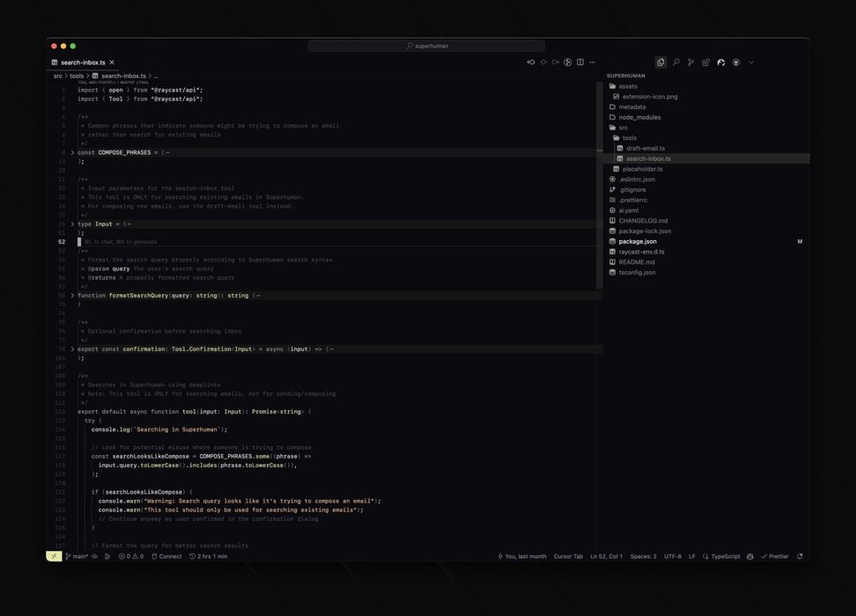
Task: Change language mode from TypeScript
Action: click(x=725, y=556)
